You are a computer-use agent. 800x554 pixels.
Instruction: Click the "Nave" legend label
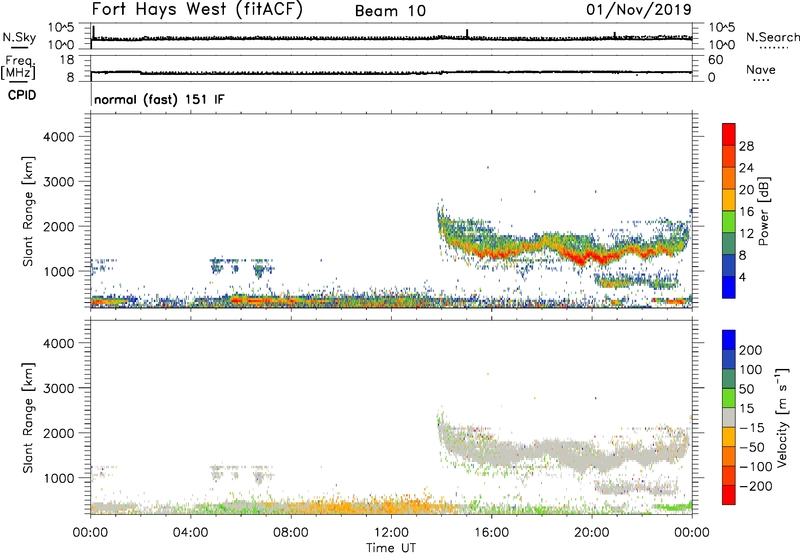click(x=761, y=69)
